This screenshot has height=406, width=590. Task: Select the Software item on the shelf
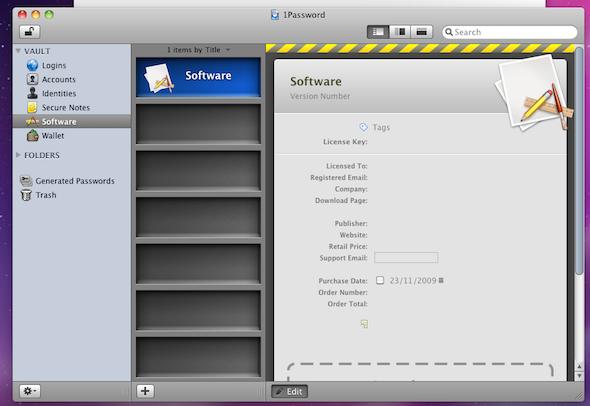pyautogui.click(x=198, y=77)
